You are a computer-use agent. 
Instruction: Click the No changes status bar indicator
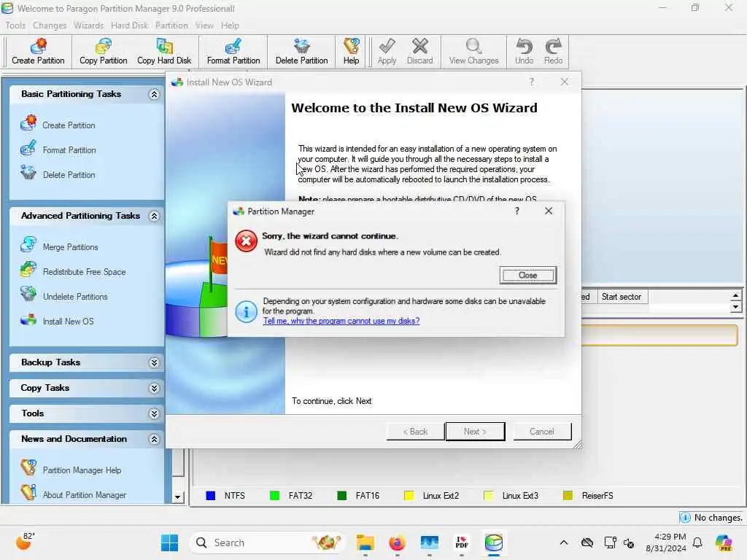(712, 517)
